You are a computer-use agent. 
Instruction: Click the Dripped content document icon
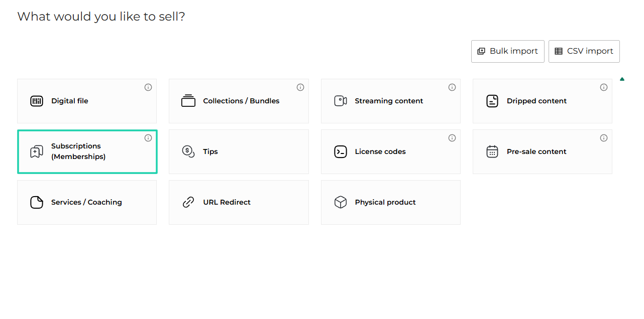pyautogui.click(x=492, y=101)
